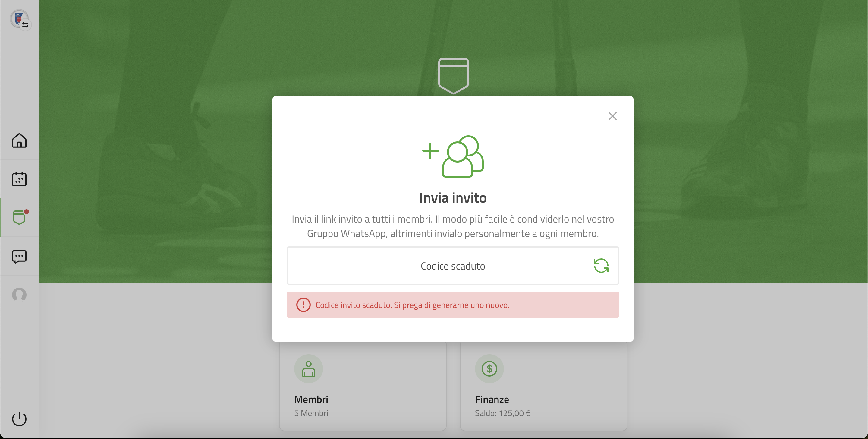Click the invite description paragraph

click(453, 226)
